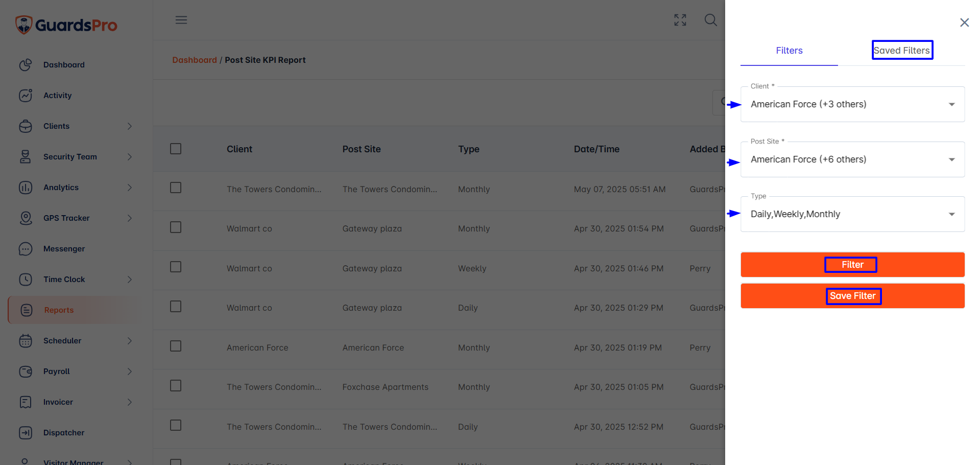
Task: Click the Time Clock icon
Action: coord(26,280)
